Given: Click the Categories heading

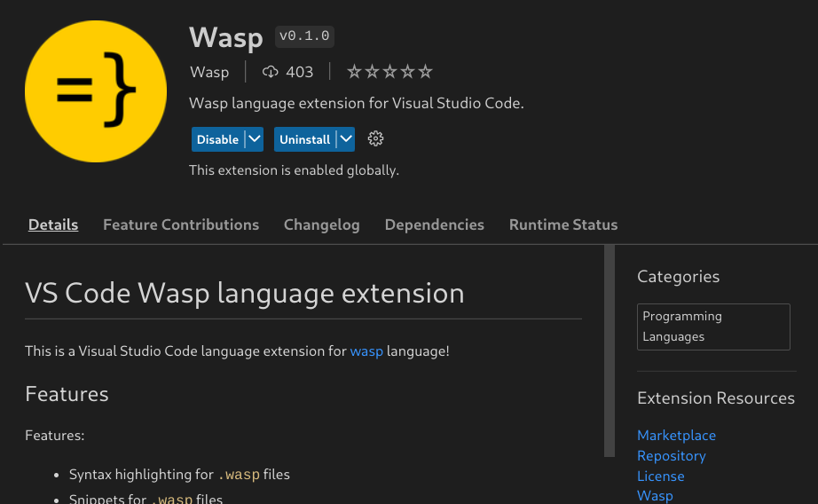Looking at the screenshot, I should (678, 277).
